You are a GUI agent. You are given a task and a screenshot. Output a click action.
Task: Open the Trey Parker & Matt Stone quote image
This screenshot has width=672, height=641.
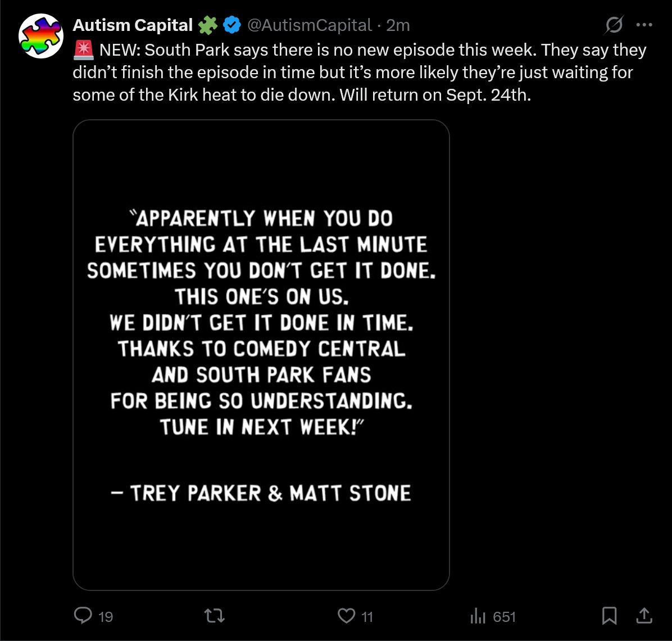pyautogui.click(x=261, y=355)
